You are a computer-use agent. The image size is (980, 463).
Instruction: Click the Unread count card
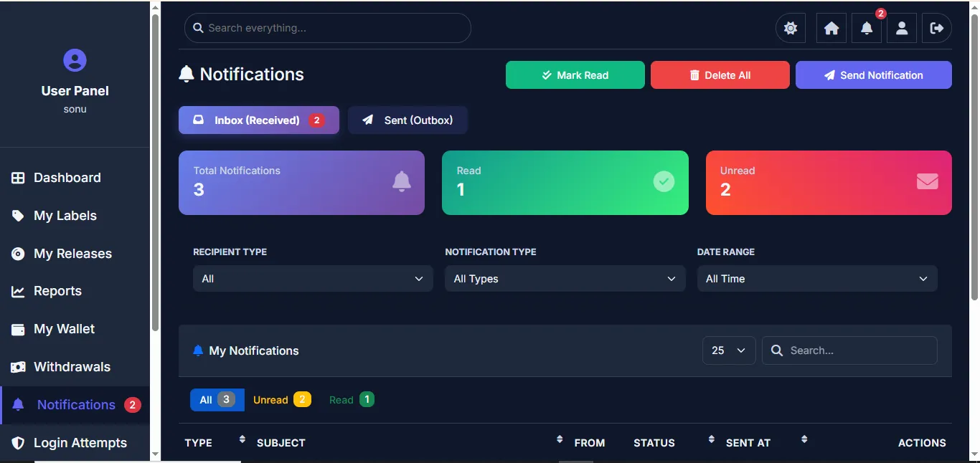pyautogui.click(x=829, y=183)
